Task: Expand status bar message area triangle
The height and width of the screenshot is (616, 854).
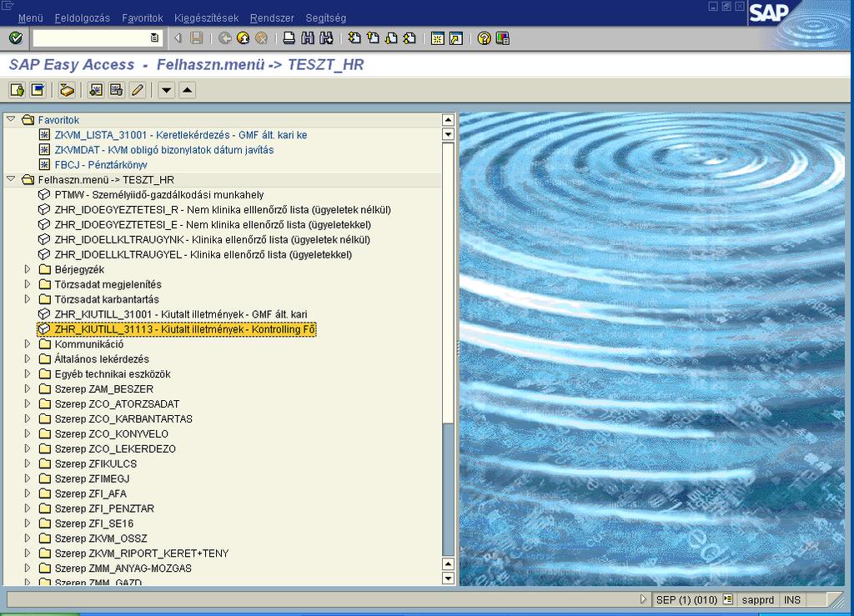Action: 643,599
